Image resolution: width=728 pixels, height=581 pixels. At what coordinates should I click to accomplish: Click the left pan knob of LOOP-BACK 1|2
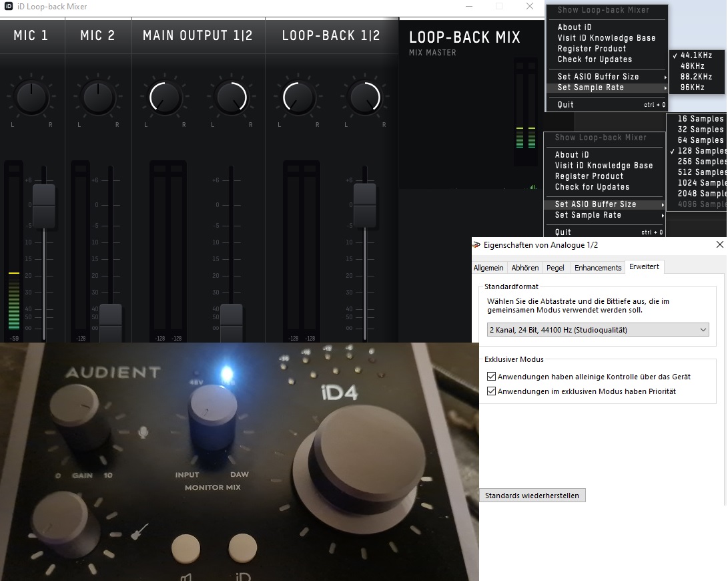point(298,98)
